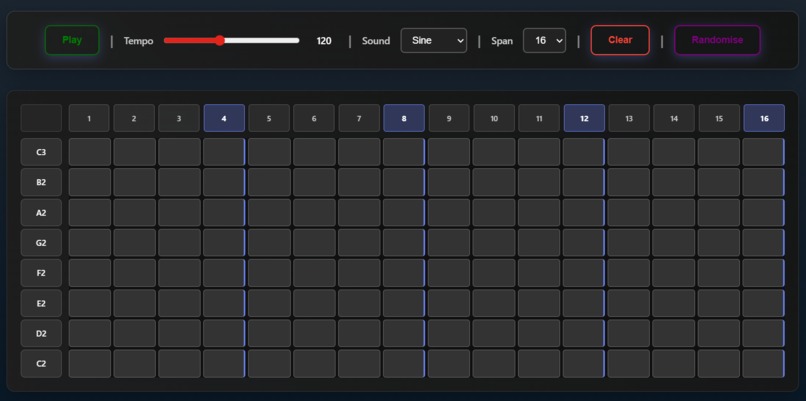Toggle the F2 note at step 4
Screen dimensions: 806x401
click(x=224, y=273)
